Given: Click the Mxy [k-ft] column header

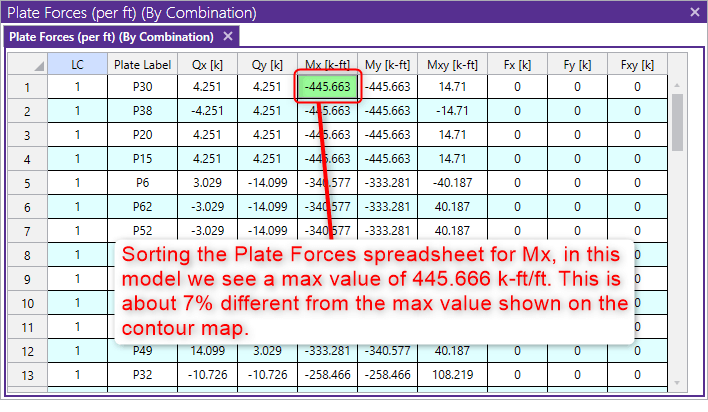Looking at the screenshot, I should click(x=450, y=64).
